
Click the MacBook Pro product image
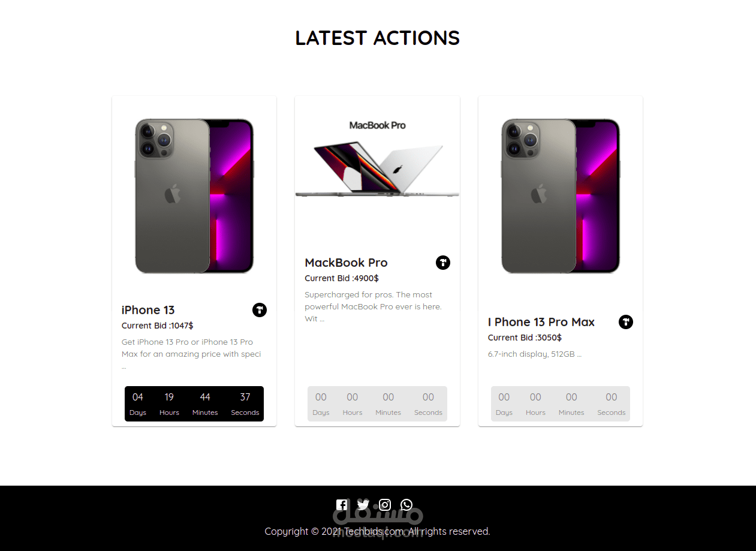pyautogui.click(x=377, y=159)
